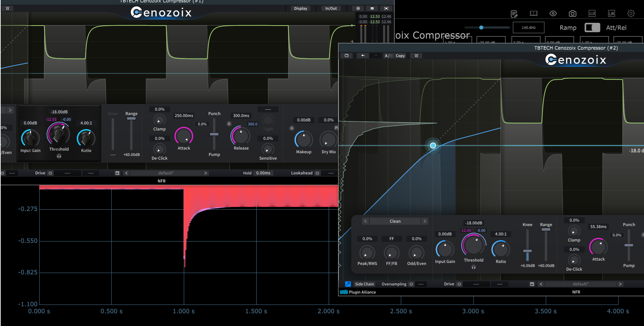Click 250.00ms Attack value in Compressor #1
The width and height of the screenshot is (644, 326).
click(x=184, y=116)
